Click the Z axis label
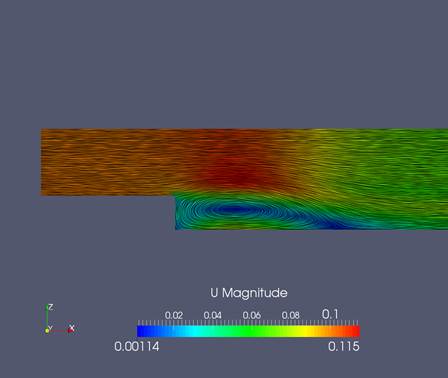Image resolution: width=448 pixels, height=378 pixels. pos(50,307)
